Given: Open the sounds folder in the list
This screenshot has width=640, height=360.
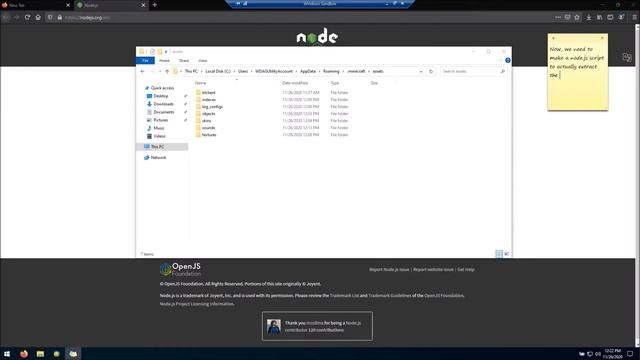Looking at the screenshot, I should (x=208, y=127).
